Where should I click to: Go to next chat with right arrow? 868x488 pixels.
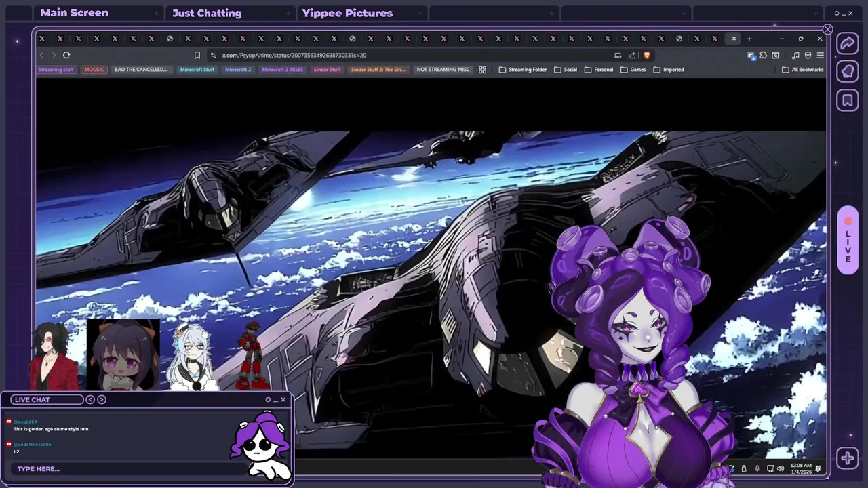coord(102,399)
